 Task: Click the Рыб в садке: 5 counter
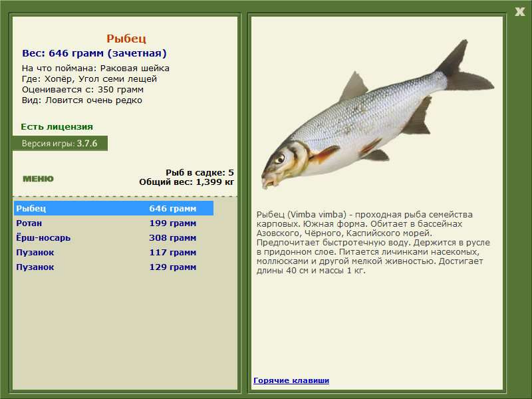tap(200, 173)
